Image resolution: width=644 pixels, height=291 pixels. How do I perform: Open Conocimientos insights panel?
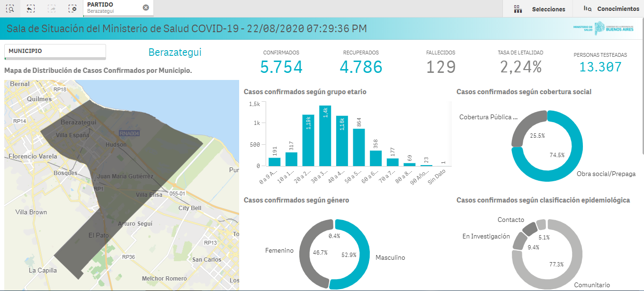(x=611, y=9)
